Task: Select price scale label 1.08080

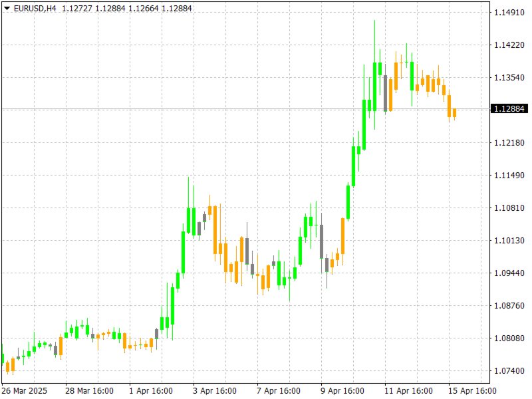Action: [x=509, y=338]
